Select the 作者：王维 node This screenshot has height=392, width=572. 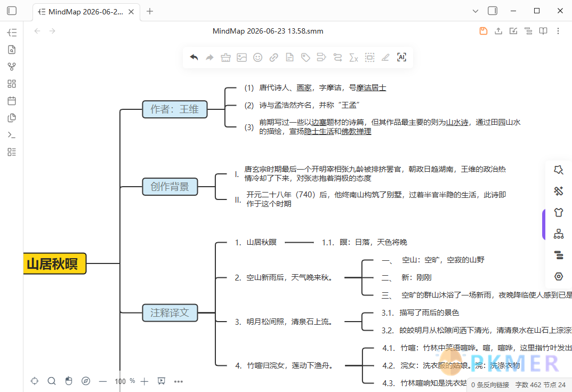click(x=175, y=109)
